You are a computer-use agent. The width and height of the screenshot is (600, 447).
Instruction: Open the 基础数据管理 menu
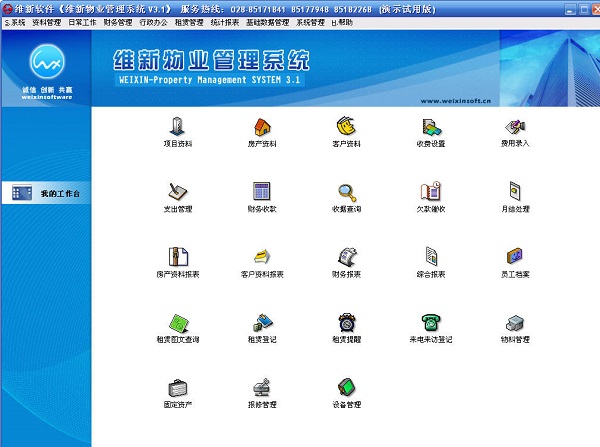pos(267,23)
